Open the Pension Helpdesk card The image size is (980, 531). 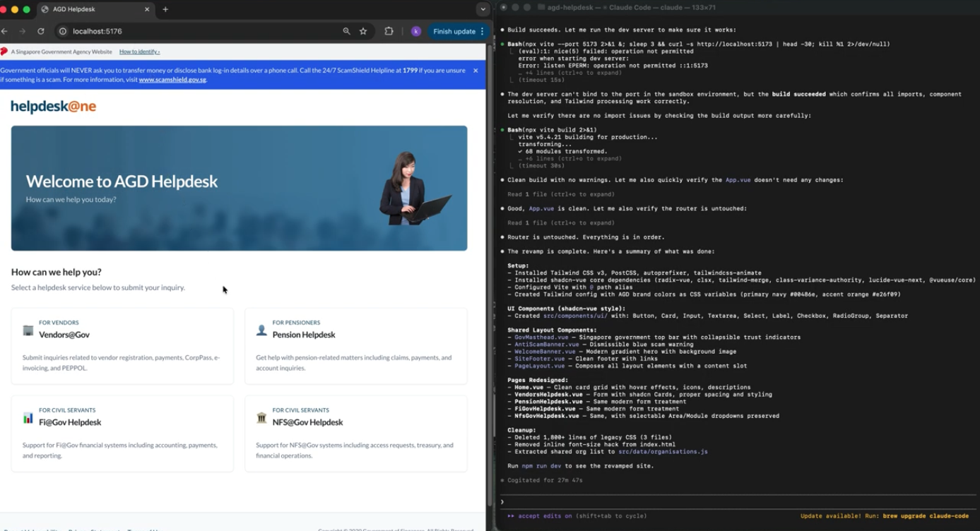(356, 346)
